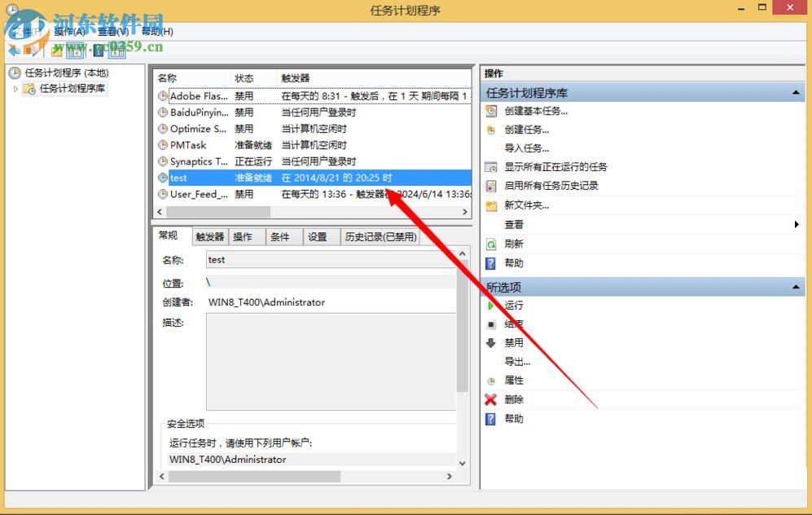
Task: Click 显示所有正在运行的任务 icon
Action: (491, 165)
